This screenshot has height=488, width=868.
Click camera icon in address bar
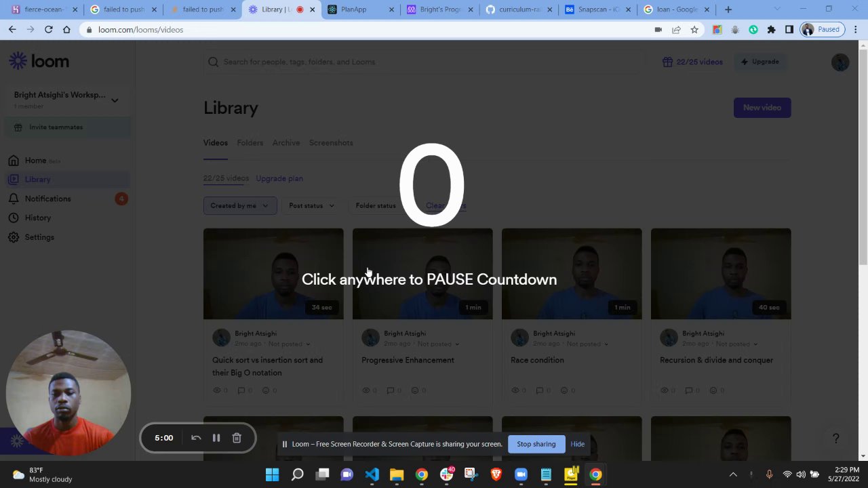658,30
